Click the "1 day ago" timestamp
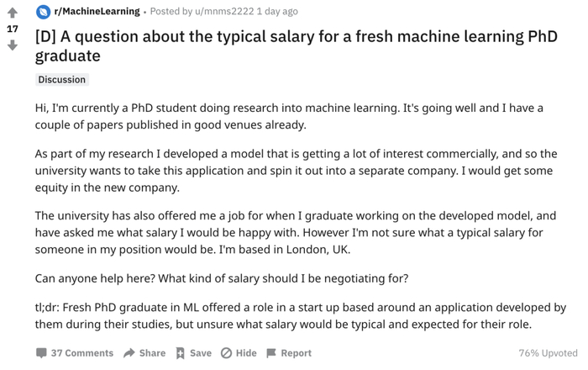This screenshot has height=370, width=588. point(276,12)
